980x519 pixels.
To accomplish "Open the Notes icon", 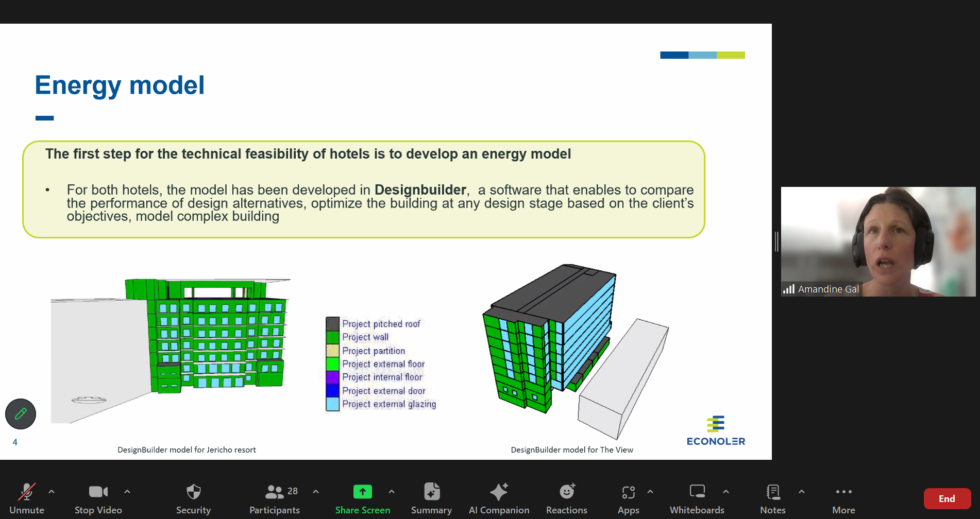I will (x=772, y=492).
